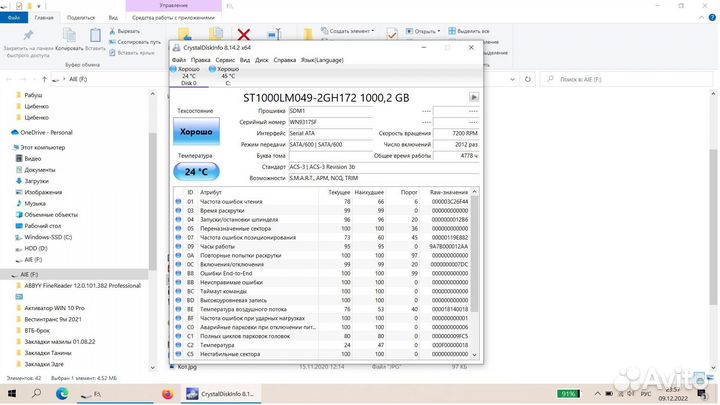Viewport: 720px width, 405px height.
Task: Click status icon of Ошибки End-to-End row
Action: pos(178,273)
